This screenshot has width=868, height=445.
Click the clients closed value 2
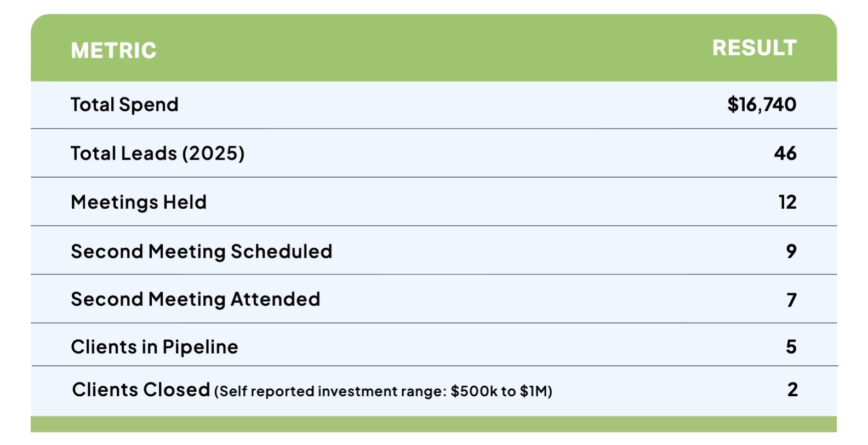click(x=792, y=390)
